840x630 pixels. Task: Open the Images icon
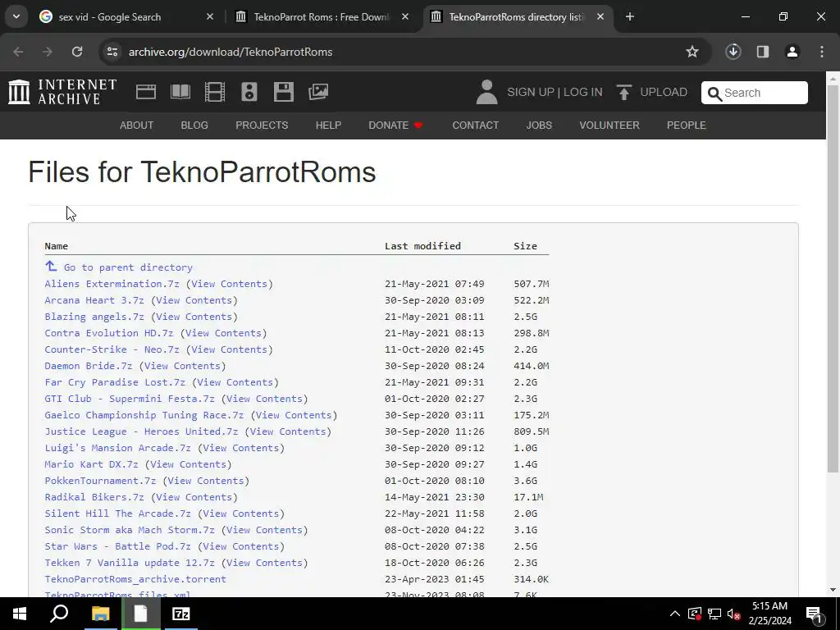[318, 92]
